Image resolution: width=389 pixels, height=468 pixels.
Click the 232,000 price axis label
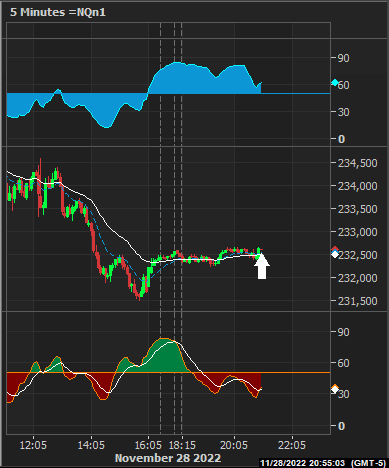pos(358,278)
